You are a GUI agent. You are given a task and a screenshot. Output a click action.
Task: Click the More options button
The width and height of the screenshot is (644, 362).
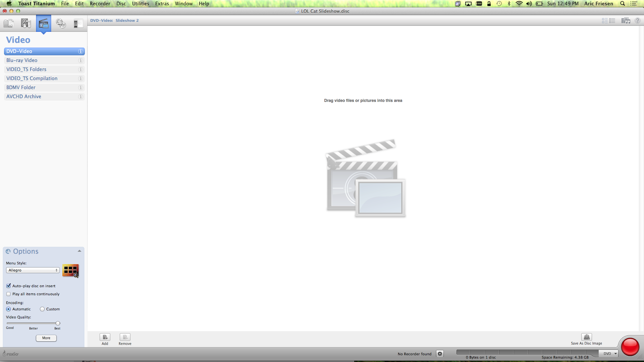[x=46, y=338]
